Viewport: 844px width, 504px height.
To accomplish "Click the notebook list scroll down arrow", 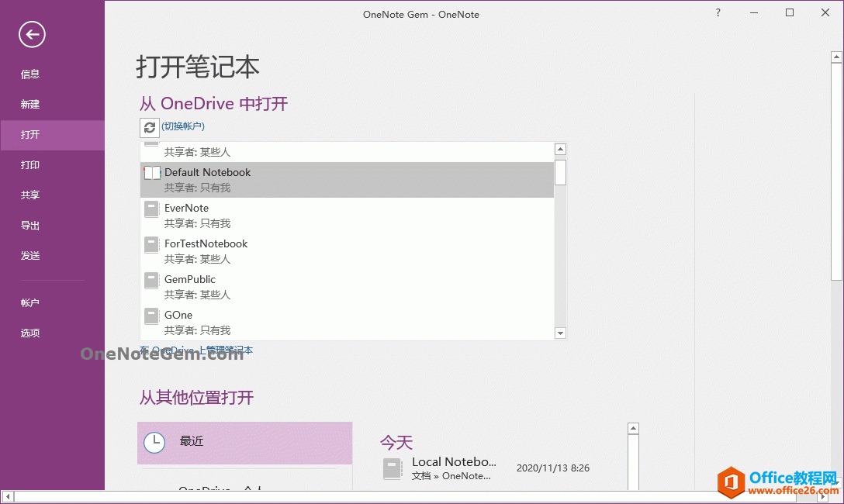I will coord(560,333).
